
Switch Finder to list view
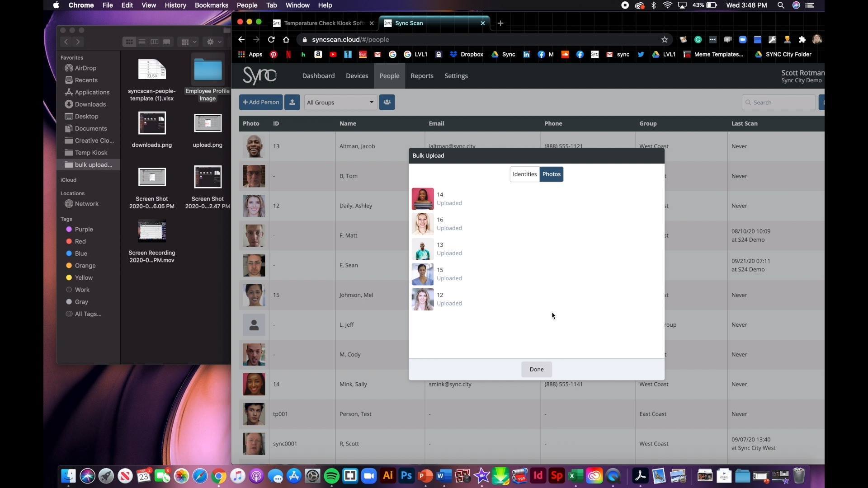click(142, 42)
